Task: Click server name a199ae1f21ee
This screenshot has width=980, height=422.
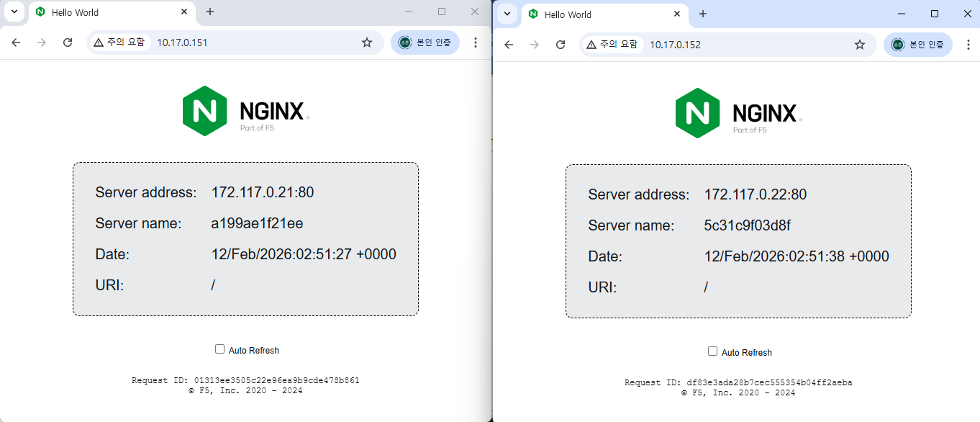Action: 257,223
